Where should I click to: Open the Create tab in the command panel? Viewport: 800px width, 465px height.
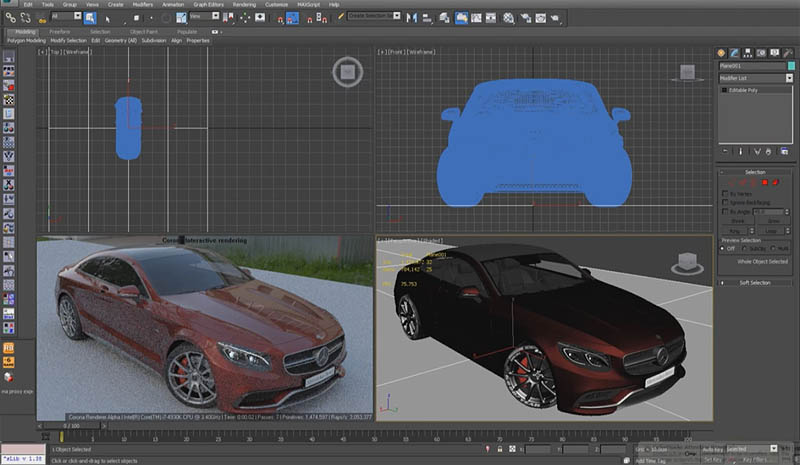coord(721,53)
